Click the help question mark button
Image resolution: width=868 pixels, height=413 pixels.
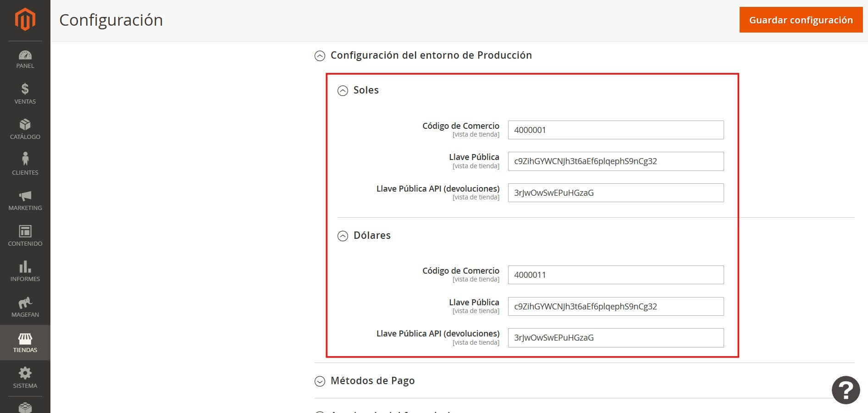[846, 390]
